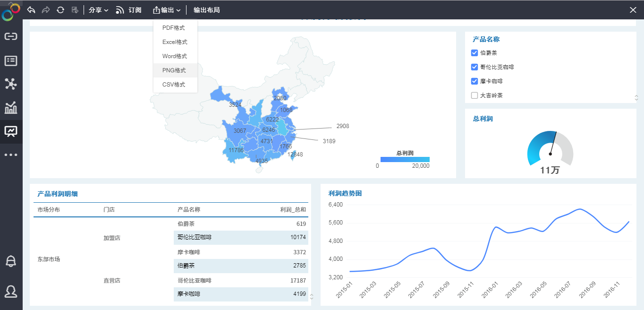Click the 输出布局 button

click(x=207, y=9)
